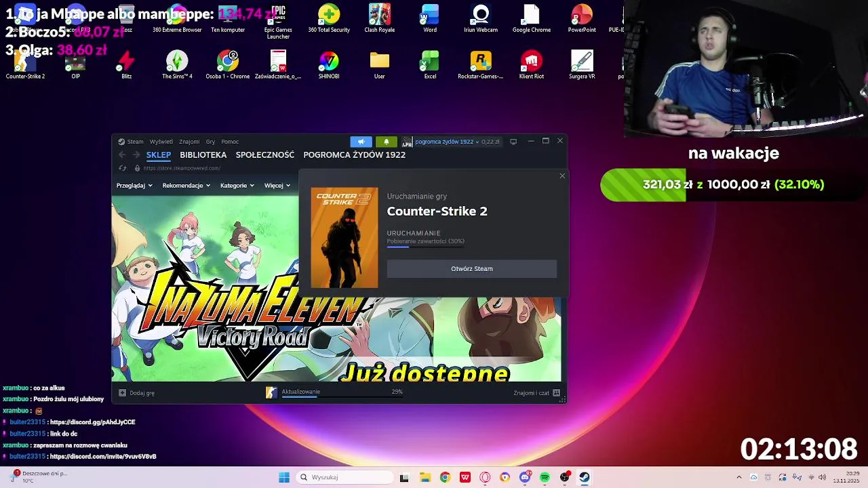Open discord.gg/pAhdJyCCE link in chat
868x488 pixels.
coord(93,422)
